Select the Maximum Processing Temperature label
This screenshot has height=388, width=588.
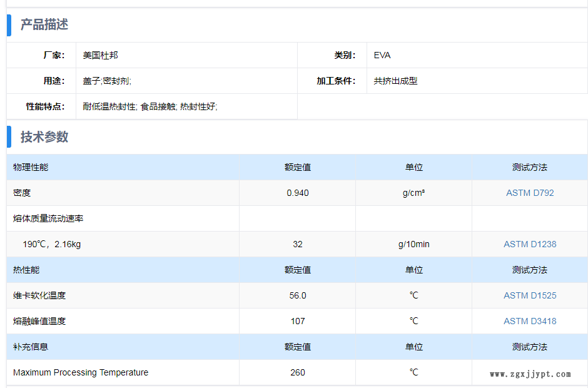pos(81,372)
